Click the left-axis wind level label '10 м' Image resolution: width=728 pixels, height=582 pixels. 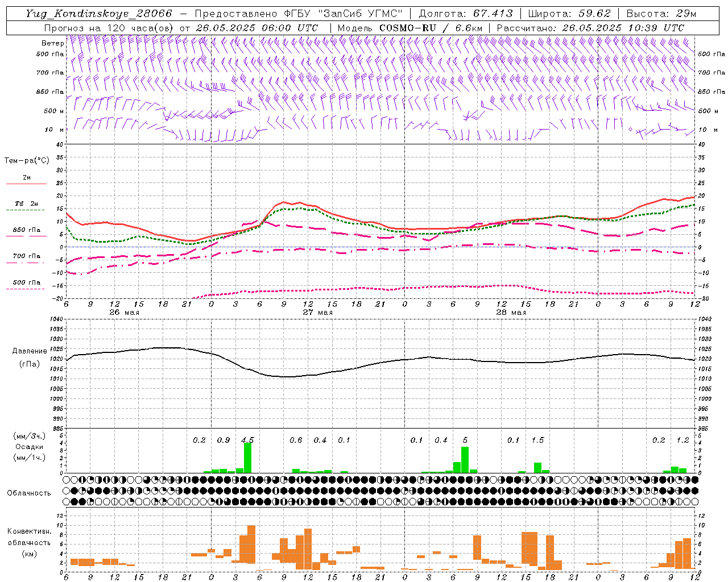click(55, 130)
